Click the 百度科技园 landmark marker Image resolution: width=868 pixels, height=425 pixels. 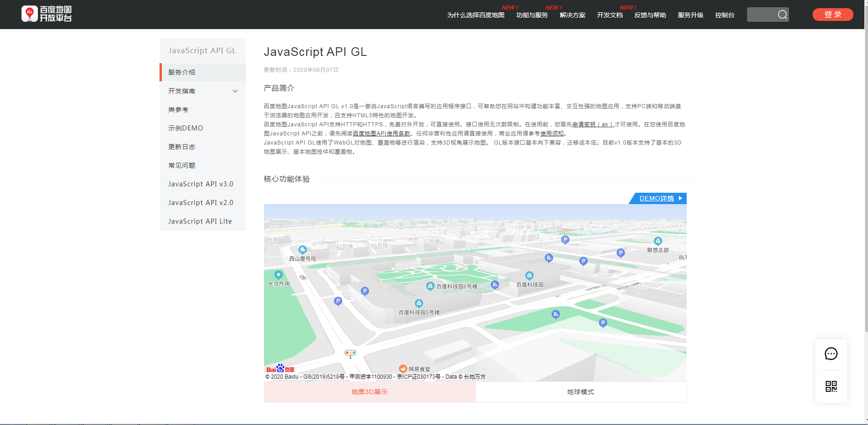[x=529, y=275]
